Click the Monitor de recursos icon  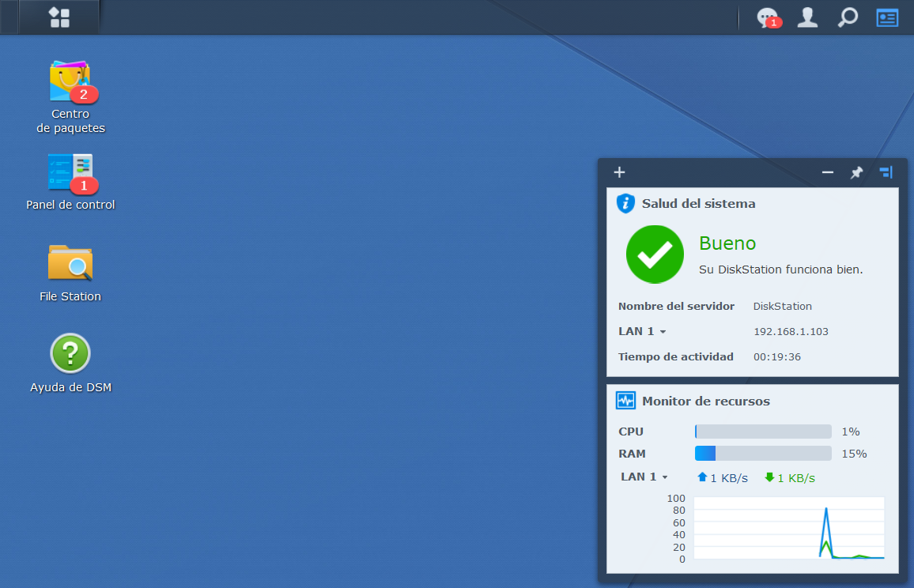coord(625,401)
